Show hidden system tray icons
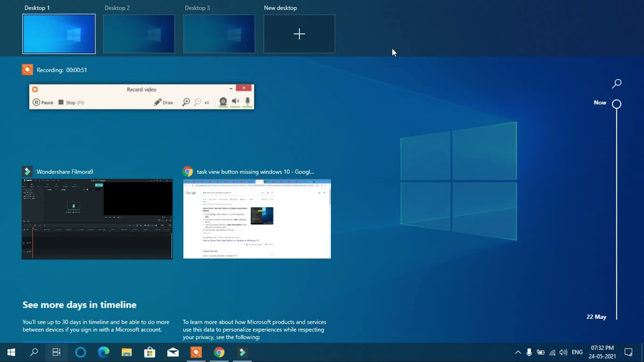The image size is (644, 362). pyautogui.click(x=518, y=352)
